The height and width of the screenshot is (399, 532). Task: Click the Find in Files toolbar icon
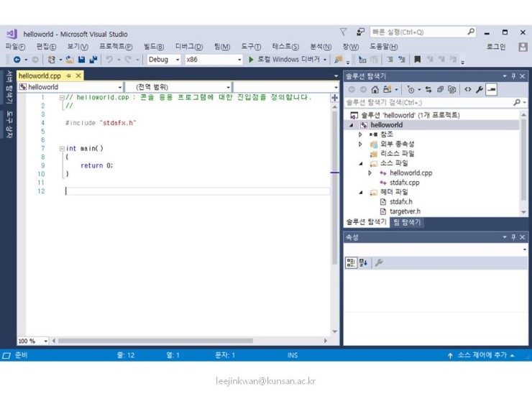point(339,60)
